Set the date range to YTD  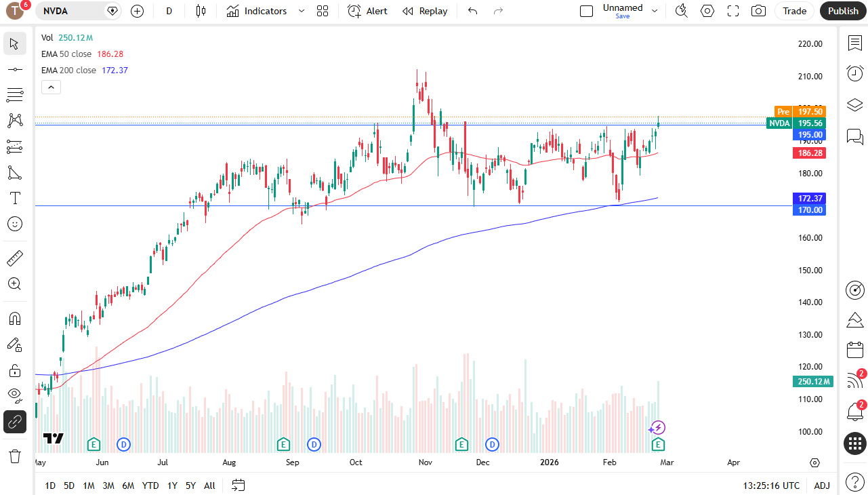150,486
